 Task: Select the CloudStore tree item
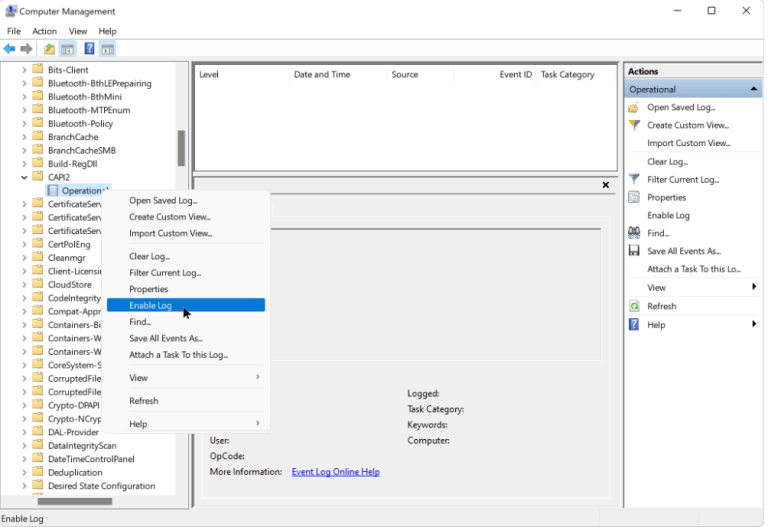tap(70, 285)
